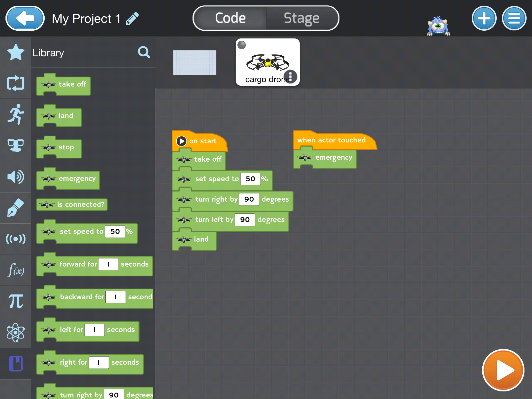Image resolution: width=532 pixels, height=399 pixels.
Task: Open the physics atom category
Action: point(15,332)
